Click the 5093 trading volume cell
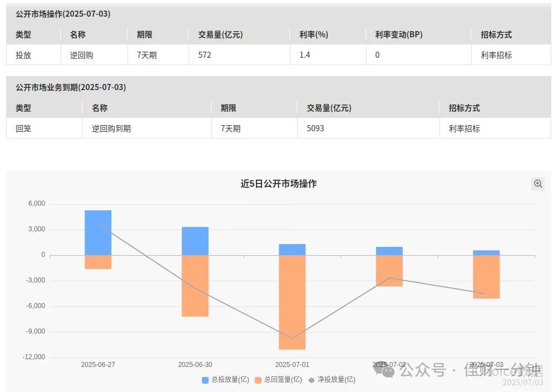 click(315, 128)
